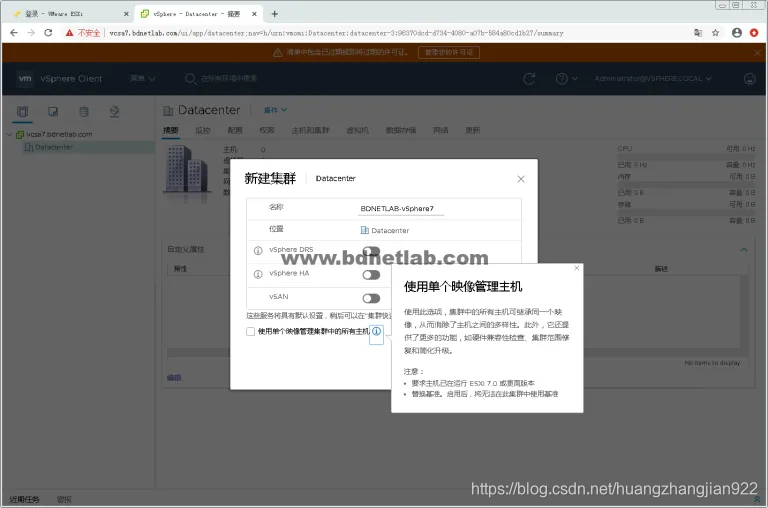Image resolution: width=768 pixels, height=508 pixels.
Task: Click the browser back arrow
Action: [x=14, y=33]
